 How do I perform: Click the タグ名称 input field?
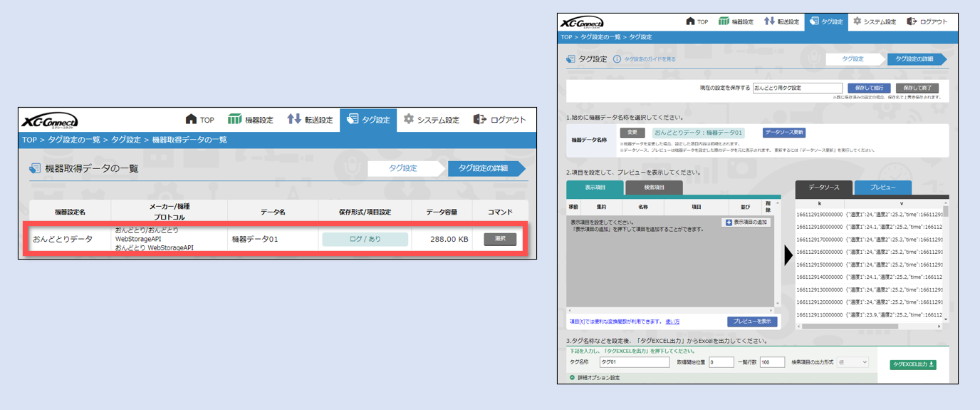click(x=634, y=362)
